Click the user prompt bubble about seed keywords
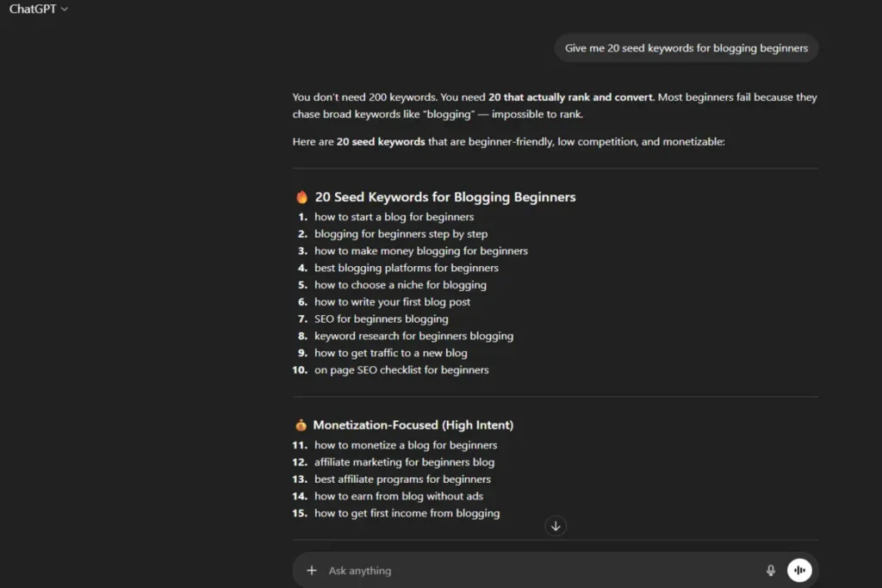Image resolution: width=882 pixels, height=588 pixels. [686, 48]
